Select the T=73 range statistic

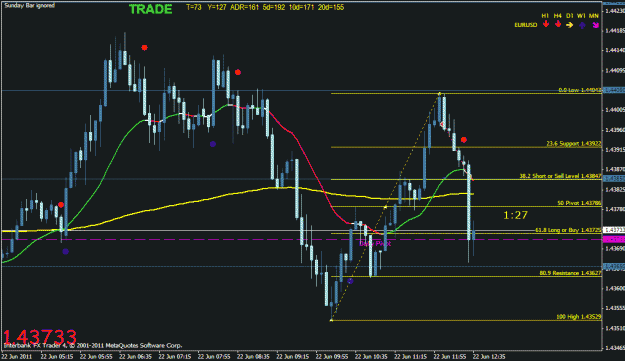194,7
